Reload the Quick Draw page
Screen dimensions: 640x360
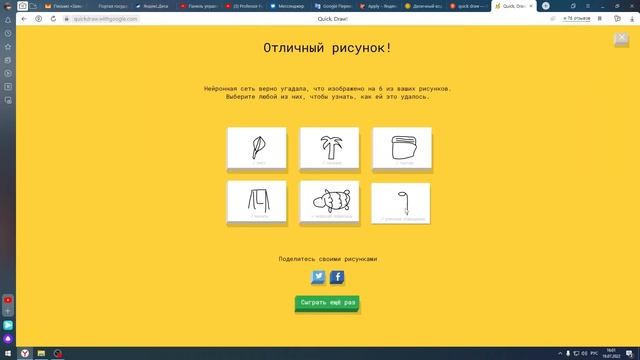click(53, 19)
